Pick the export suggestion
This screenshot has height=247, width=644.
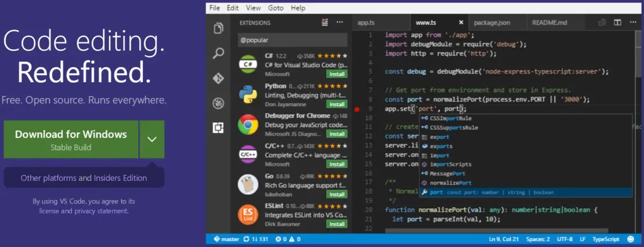526,137
